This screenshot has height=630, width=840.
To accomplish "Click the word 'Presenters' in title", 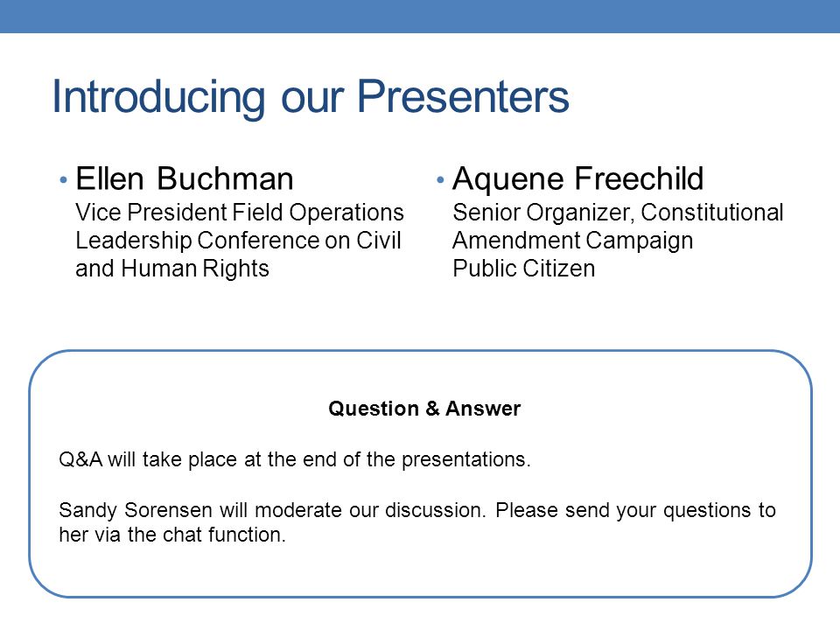I will [x=463, y=97].
